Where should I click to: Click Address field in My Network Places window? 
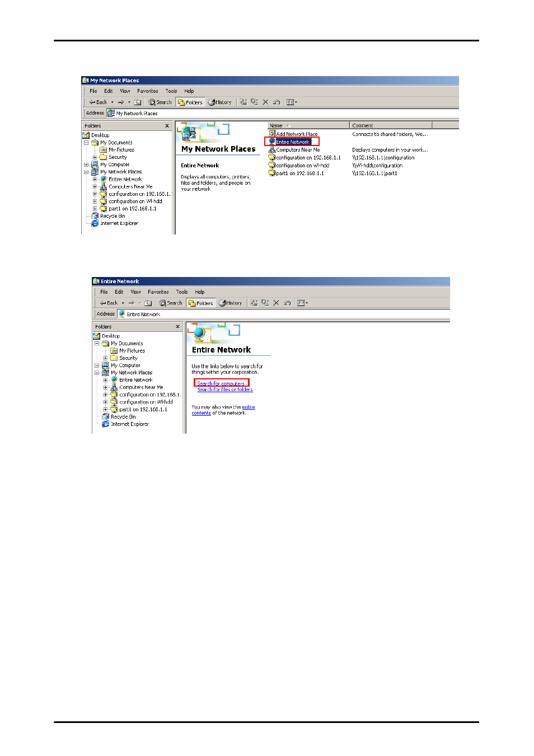click(283, 114)
